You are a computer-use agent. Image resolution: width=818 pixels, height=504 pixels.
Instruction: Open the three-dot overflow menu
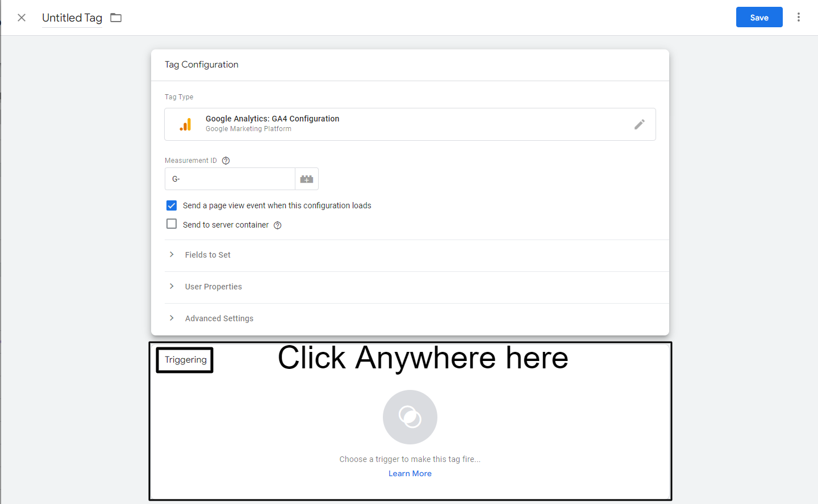[x=799, y=17]
